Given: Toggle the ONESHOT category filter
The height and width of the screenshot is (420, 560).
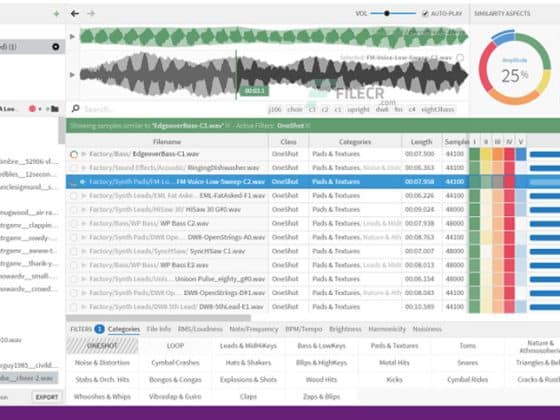Looking at the screenshot, I should pyautogui.click(x=102, y=345).
